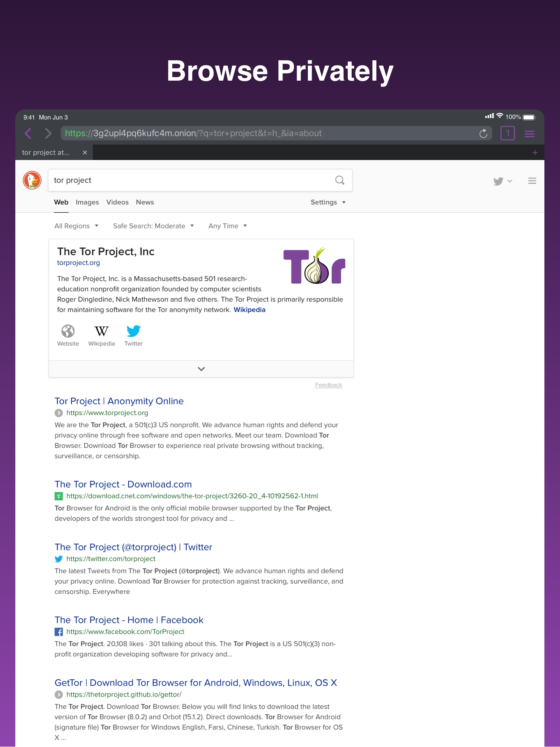
Task: Click the DuckDuckGo logo
Action: pyautogui.click(x=32, y=180)
